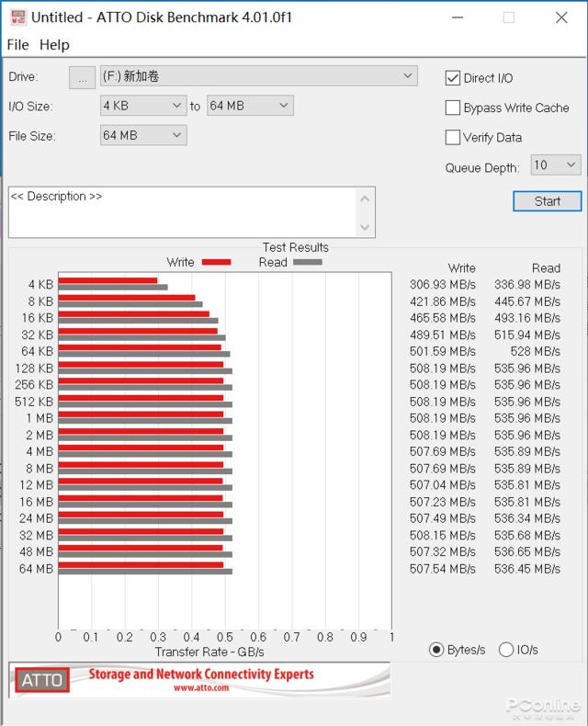Enable the Verify Data checkbox
The image size is (588, 726).
click(x=452, y=138)
